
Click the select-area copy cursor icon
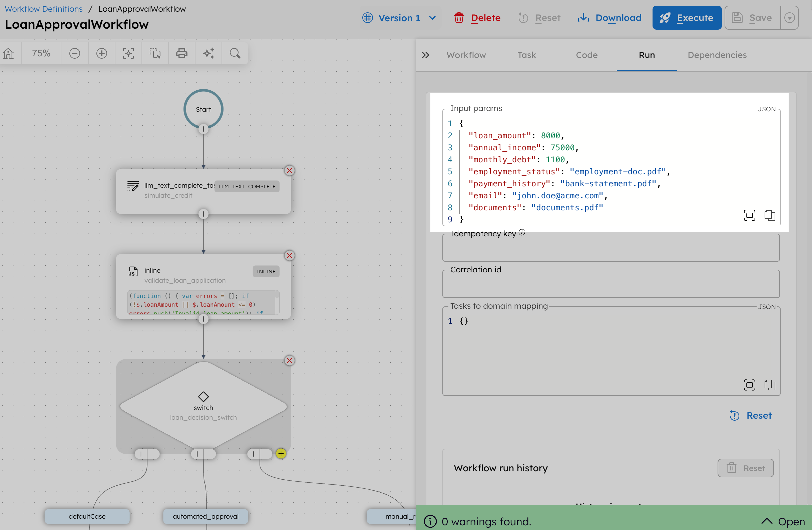point(155,54)
